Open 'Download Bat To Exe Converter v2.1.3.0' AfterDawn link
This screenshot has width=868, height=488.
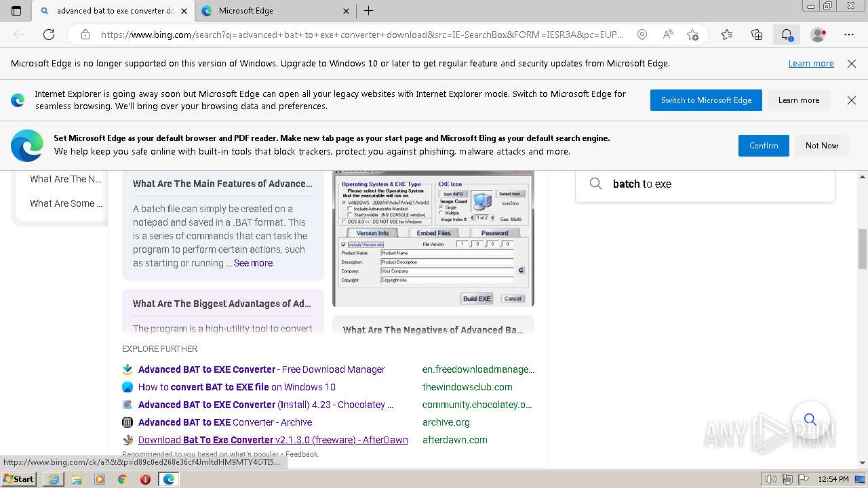273,440
